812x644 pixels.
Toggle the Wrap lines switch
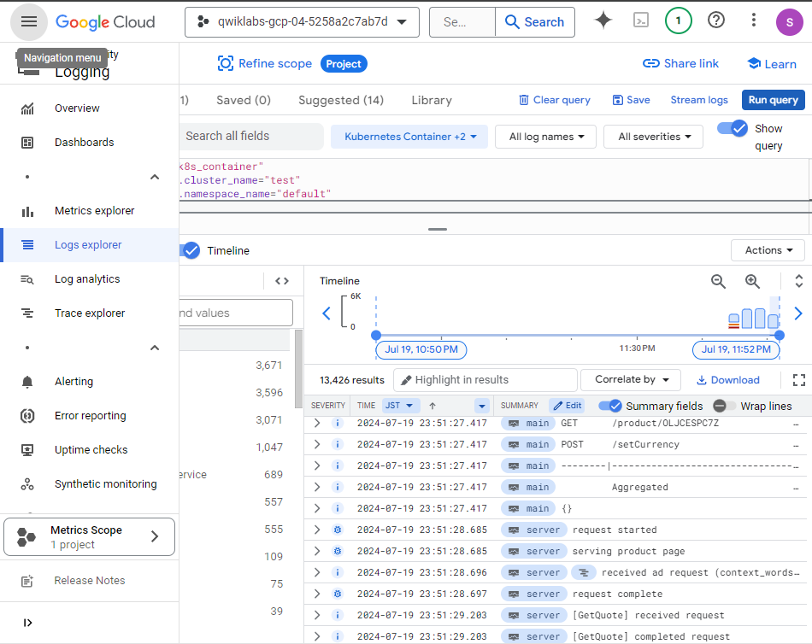click(x=724, y=406)
